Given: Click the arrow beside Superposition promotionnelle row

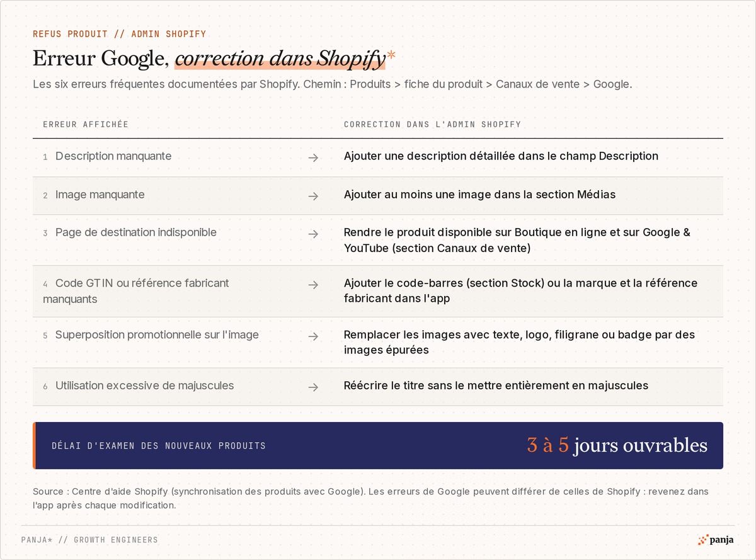Looking at the screenshot, I should point(313,336).
